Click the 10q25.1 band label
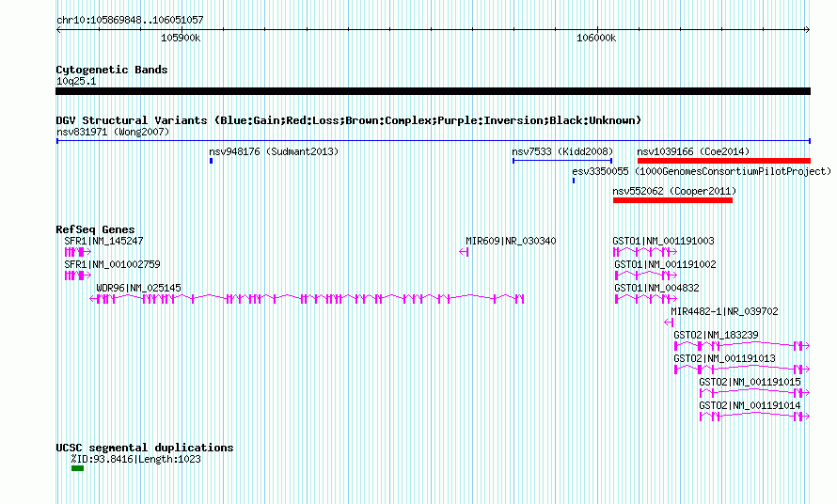The height and width of the screenshot is (504, 837). tap(76, 81)
